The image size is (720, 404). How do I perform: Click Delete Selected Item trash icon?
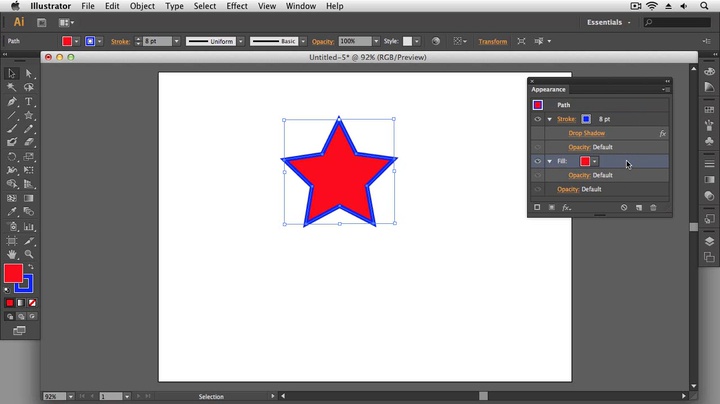(654, 207)
